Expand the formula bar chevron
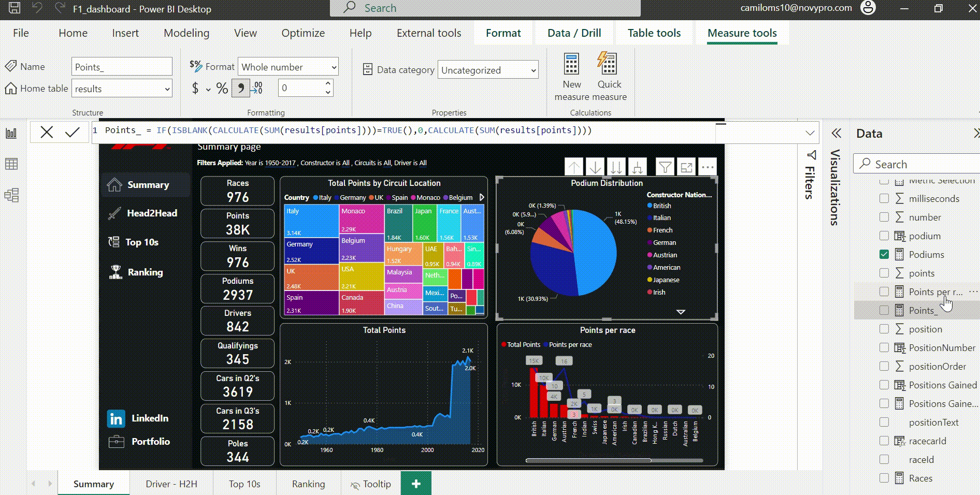The height and width of the screenshot is (495, 980). [810, 133]
